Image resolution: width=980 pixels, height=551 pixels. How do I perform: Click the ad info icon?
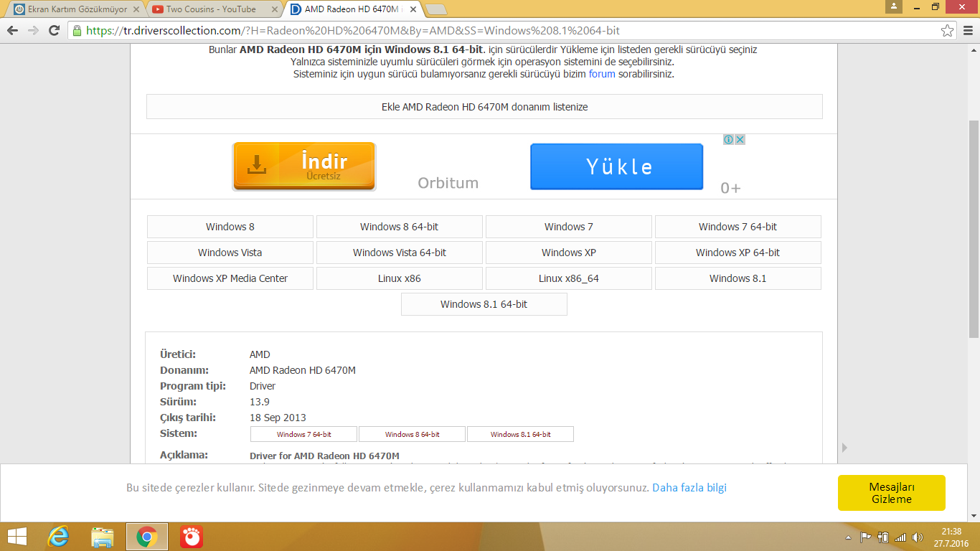(728, 140)
